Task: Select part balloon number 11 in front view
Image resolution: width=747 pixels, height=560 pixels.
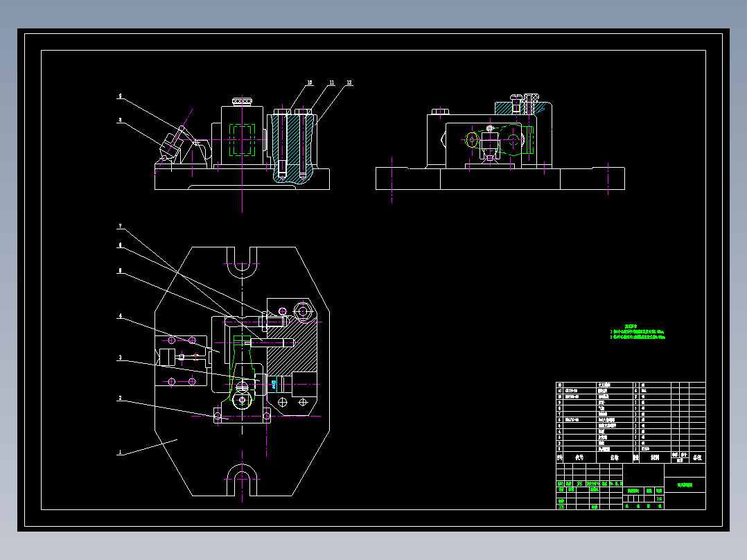Action: pyautogui.click(x=331, y=82)
